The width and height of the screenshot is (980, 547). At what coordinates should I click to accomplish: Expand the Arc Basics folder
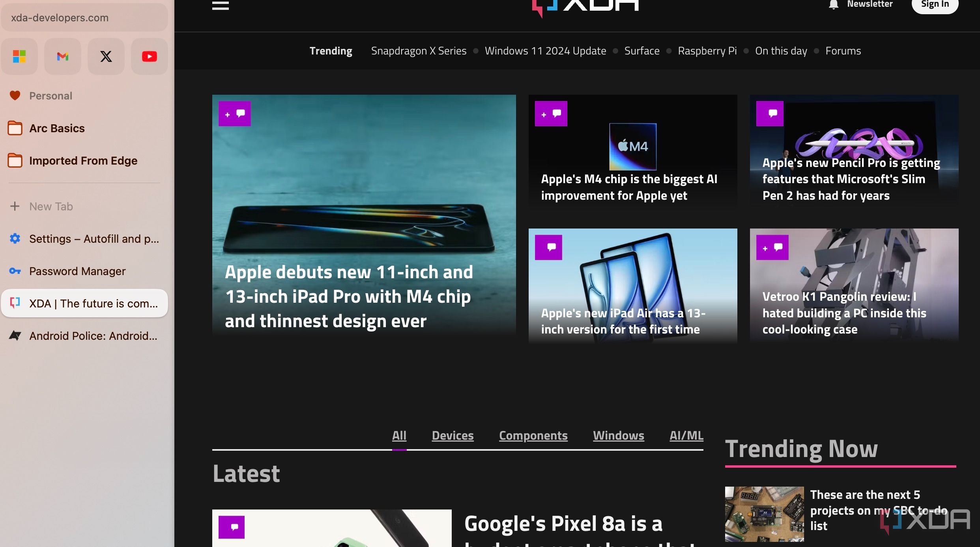(x=56, y=129)
